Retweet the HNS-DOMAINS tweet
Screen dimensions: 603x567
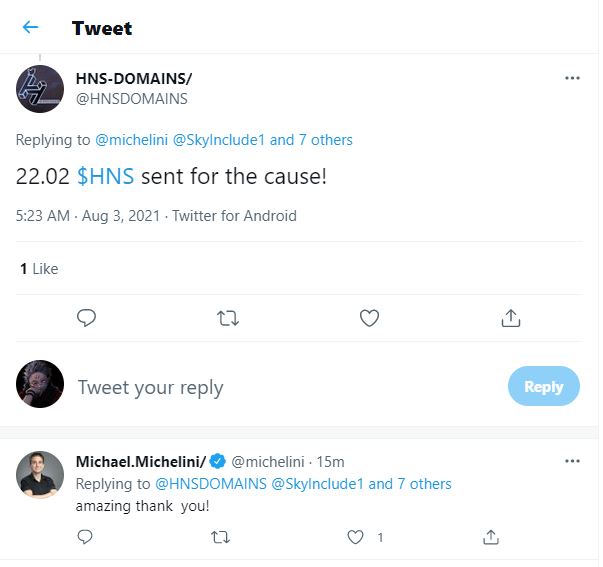(x=228, y=318)
